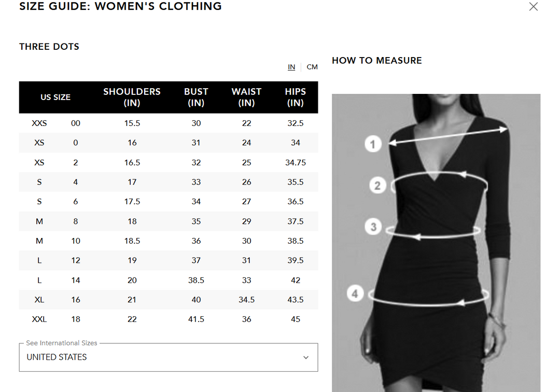560x392 pixels.
Task: Select the M size 8 row
Action: pos(169,221)
